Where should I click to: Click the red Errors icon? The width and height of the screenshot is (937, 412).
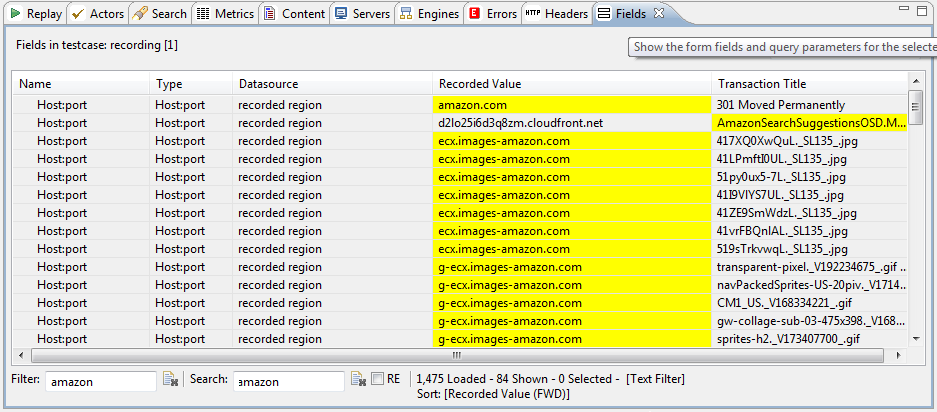coord(475,14)
